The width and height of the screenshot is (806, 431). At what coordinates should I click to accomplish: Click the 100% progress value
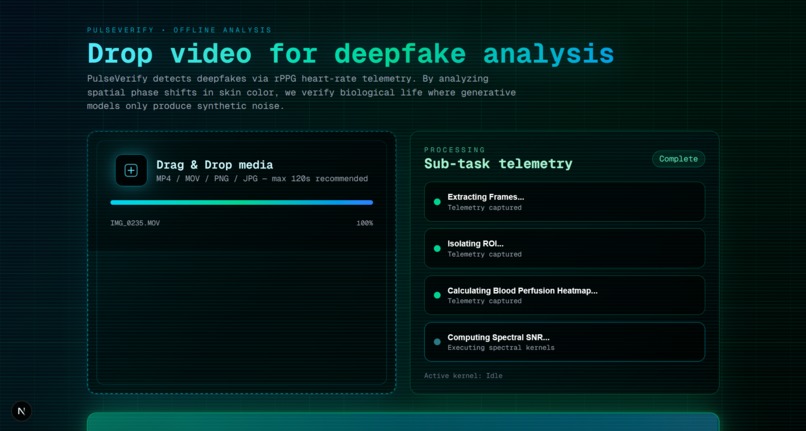click(364, 223)
